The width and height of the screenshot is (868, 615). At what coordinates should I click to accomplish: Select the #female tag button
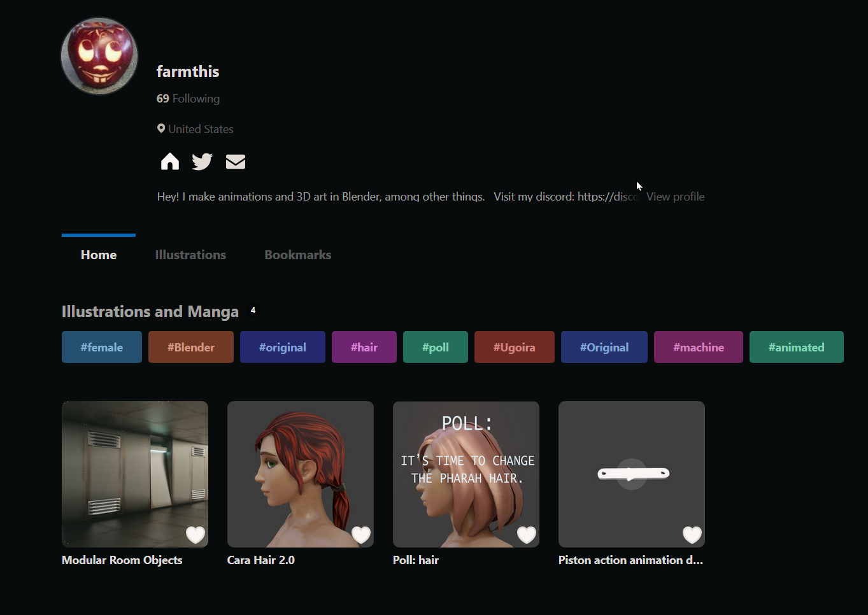(102, 347)
